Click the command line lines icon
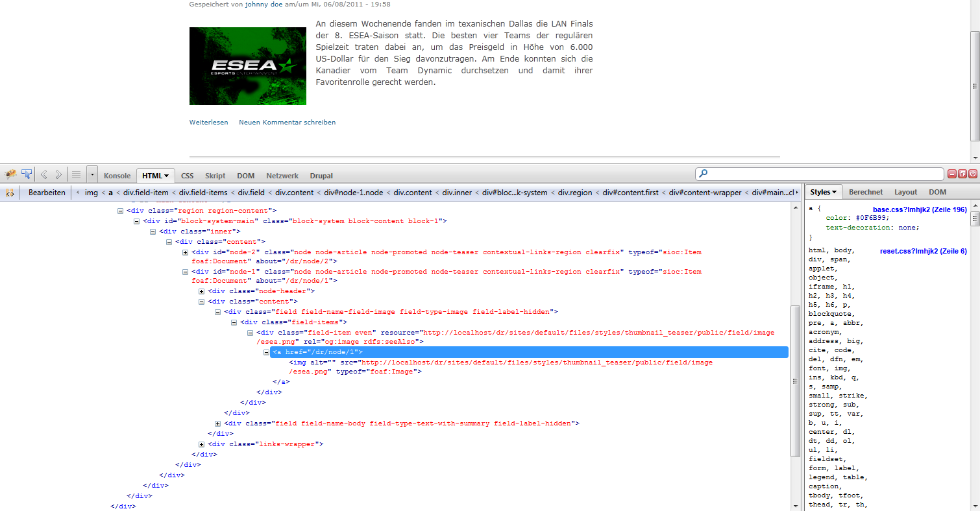The height and width of the screenshot is (511, 980). [x=76, y=174]
